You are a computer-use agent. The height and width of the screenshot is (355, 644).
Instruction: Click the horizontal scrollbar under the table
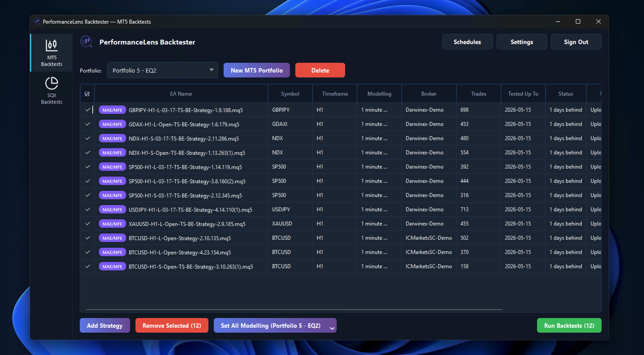[x=294, y=309]
